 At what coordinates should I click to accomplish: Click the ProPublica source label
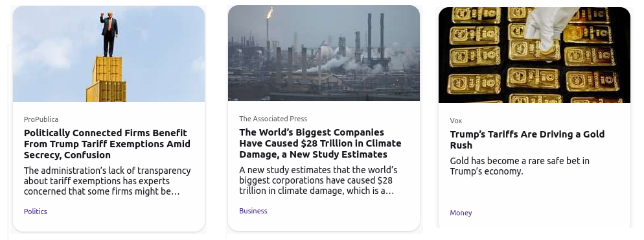coord(41,119)
